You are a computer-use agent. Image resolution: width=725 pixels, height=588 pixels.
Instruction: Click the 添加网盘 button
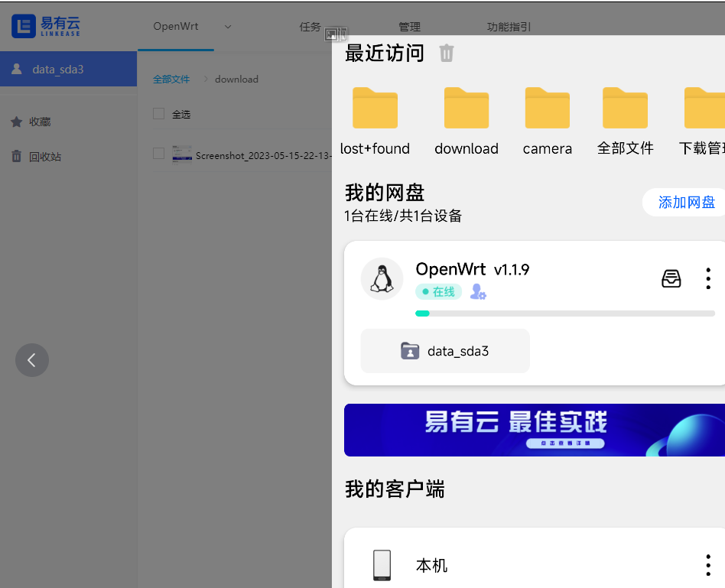686,203
